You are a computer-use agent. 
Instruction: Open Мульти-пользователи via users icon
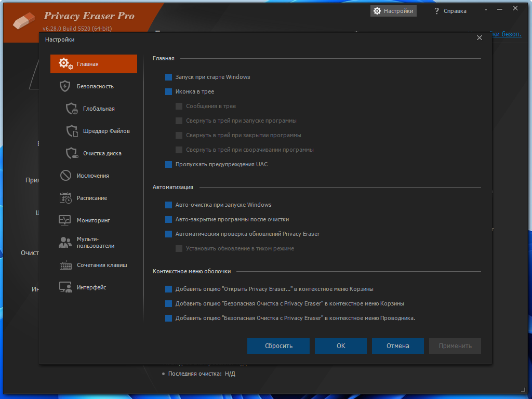tap(65, 243)
